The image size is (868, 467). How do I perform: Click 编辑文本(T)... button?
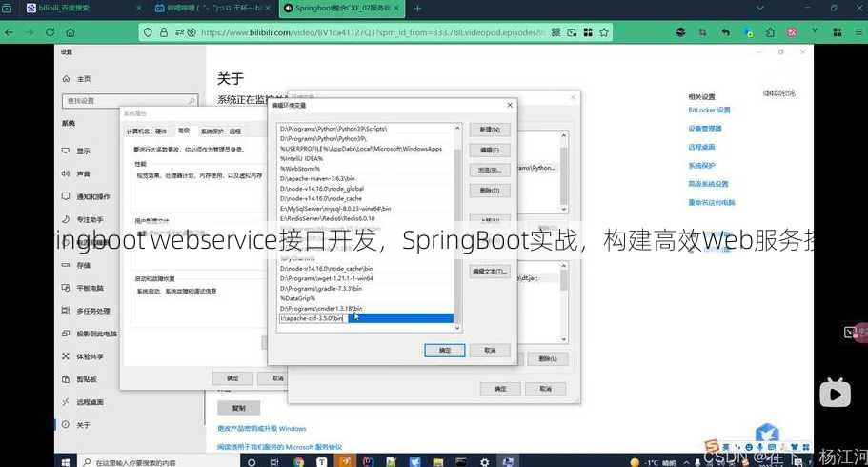click(490, 272)
